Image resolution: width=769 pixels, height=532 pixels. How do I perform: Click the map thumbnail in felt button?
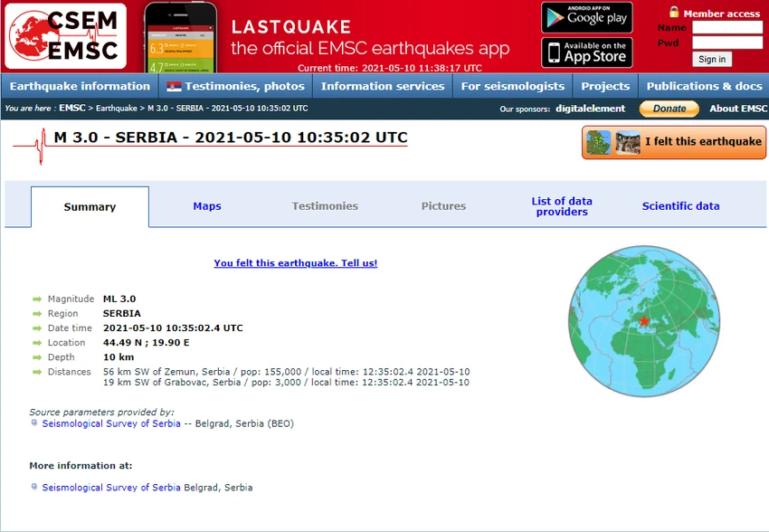(598, 142)
